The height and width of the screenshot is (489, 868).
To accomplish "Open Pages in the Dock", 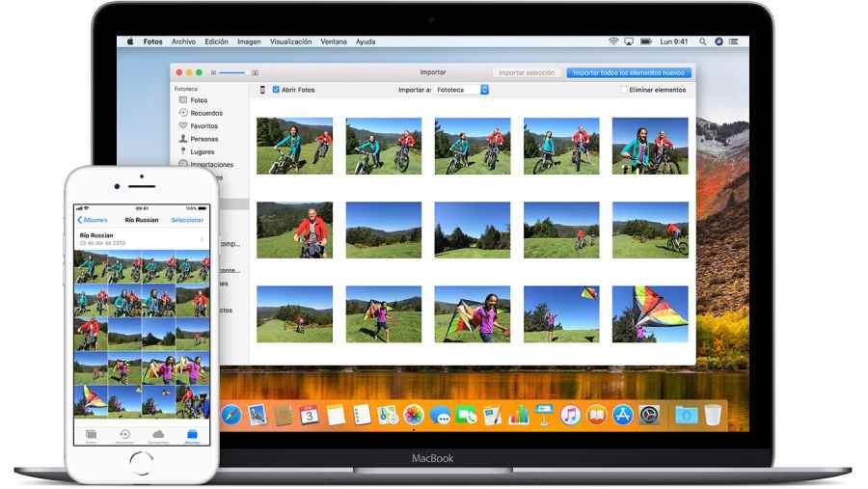I will click(492, 415).
